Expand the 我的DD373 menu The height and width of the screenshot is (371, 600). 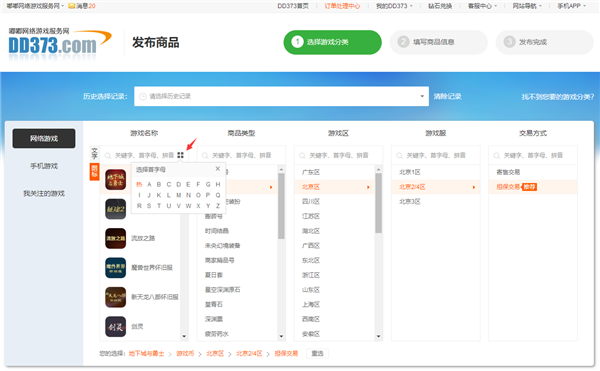point(394,6)
